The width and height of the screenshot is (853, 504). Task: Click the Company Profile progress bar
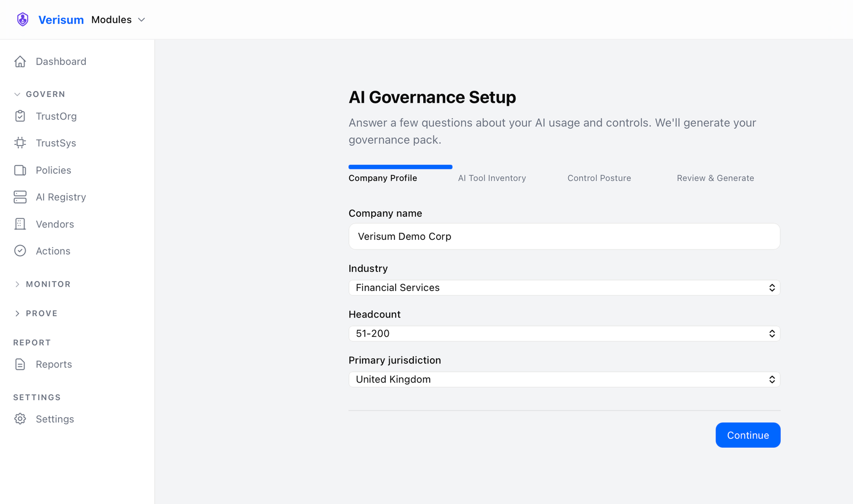400,167
